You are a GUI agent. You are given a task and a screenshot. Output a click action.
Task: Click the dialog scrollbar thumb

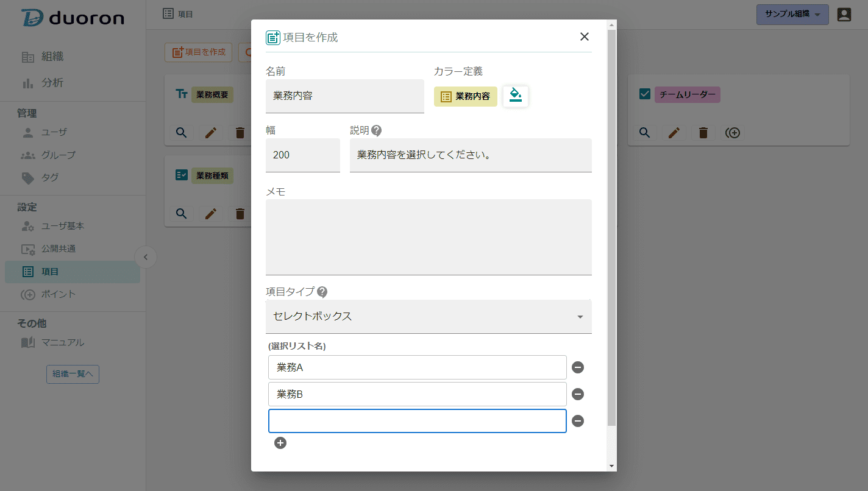point(611,227)
